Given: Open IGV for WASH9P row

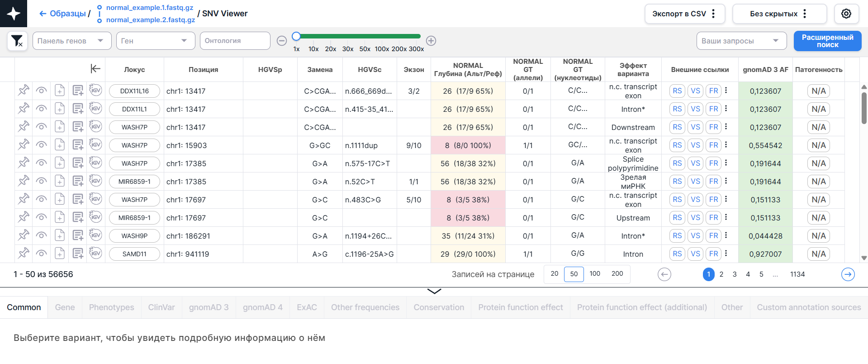Looking at the screenshot, I should point(95,235).
